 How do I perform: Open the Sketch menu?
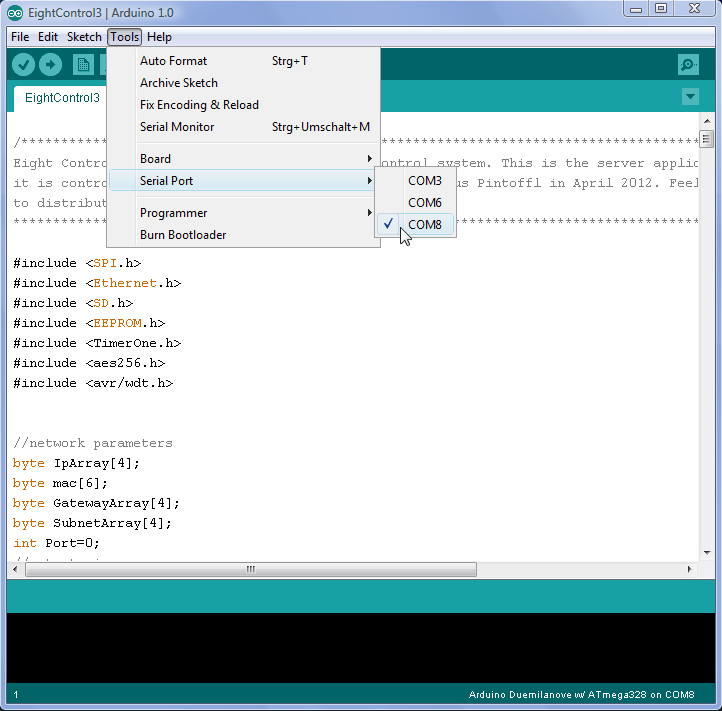pos(84,37)
